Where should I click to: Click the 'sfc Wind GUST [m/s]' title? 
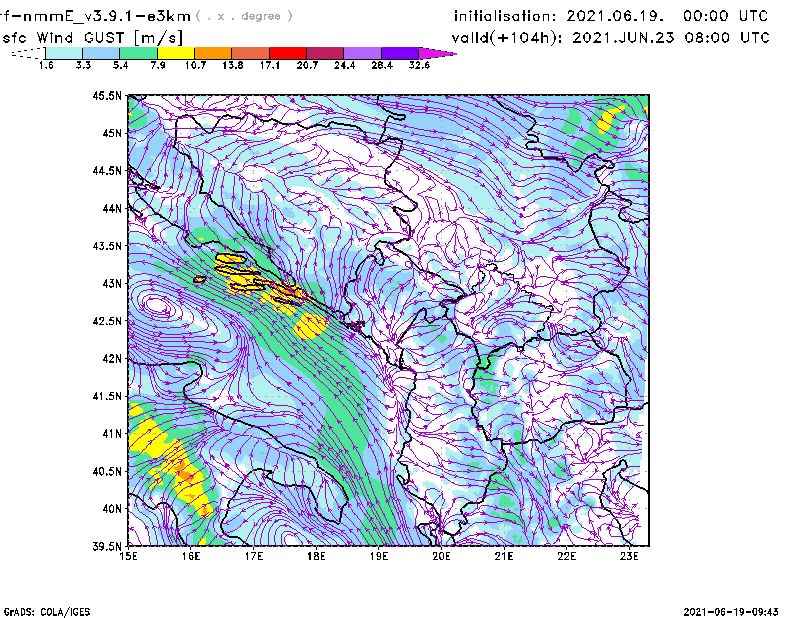click(x=92, y=38)
